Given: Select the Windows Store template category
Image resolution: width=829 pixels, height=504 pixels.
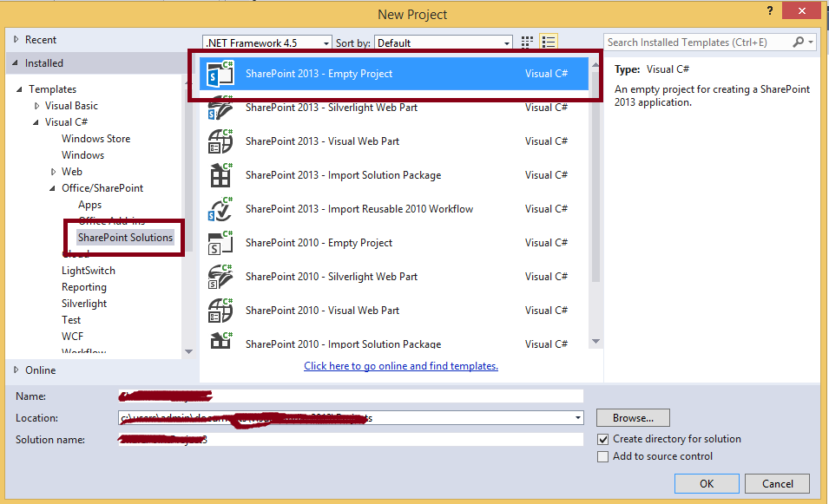Looking at the screenshot, I should tap(95, 139).
